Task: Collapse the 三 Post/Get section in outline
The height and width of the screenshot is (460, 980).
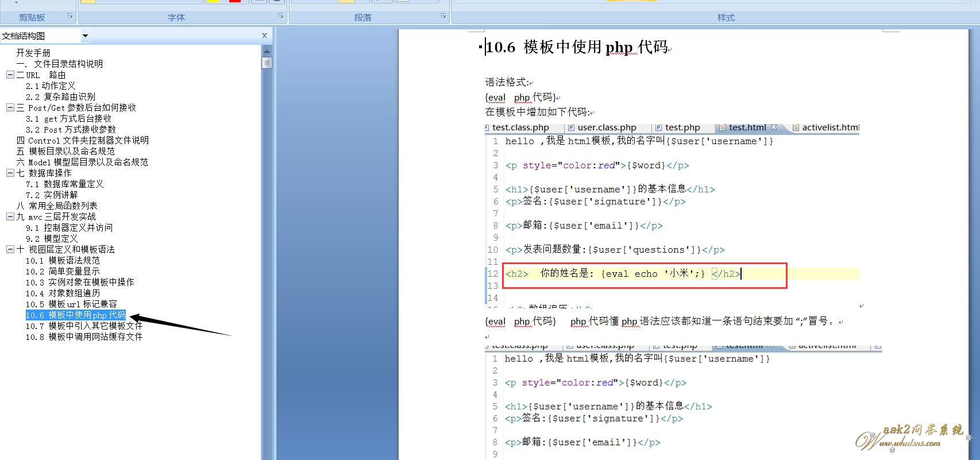Action: click(10, 107)
